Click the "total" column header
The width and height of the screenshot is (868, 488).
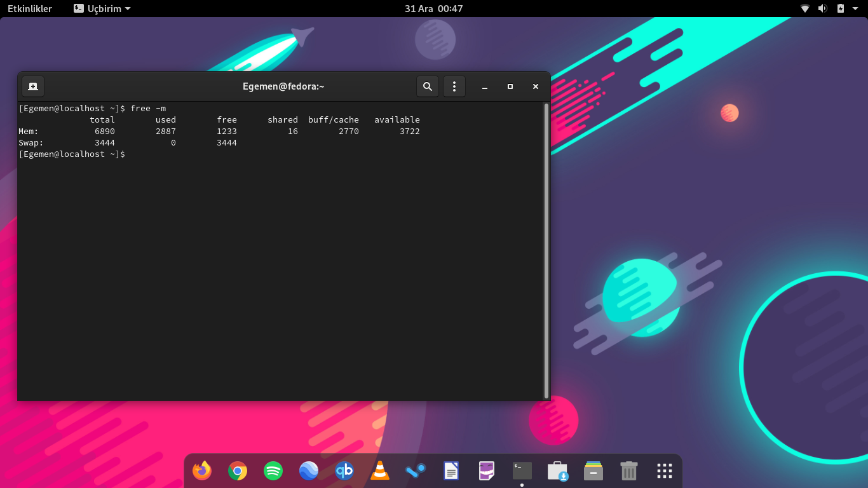tap(102, 119)
